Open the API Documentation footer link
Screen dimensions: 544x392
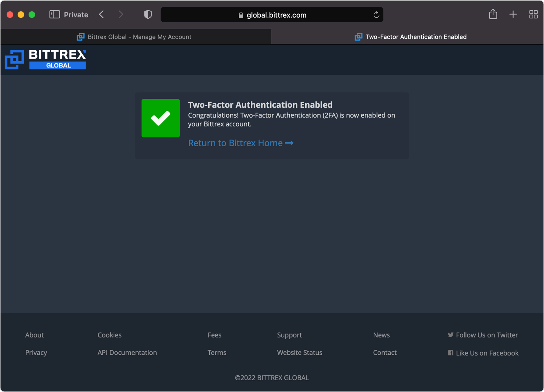click(127, 353)
